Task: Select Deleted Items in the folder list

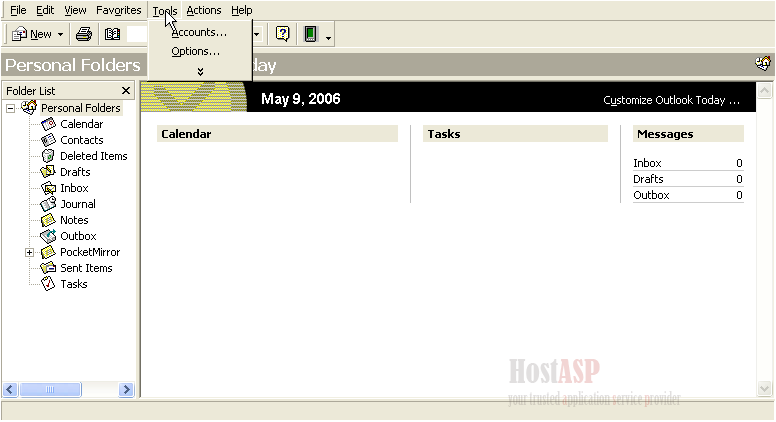Action: [94, 156]
